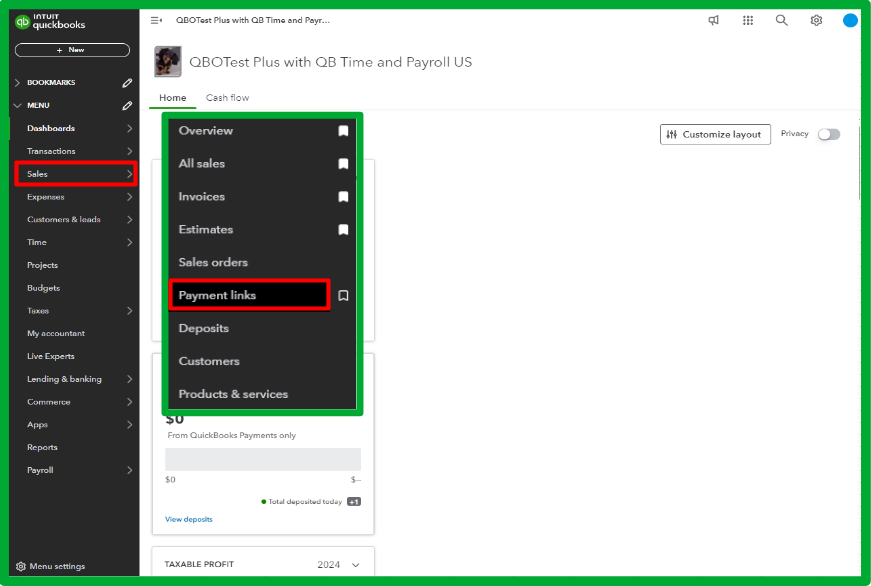871x586 pixels.
Task: Expand the Time submenu arrow
Action: pos(129,242)
